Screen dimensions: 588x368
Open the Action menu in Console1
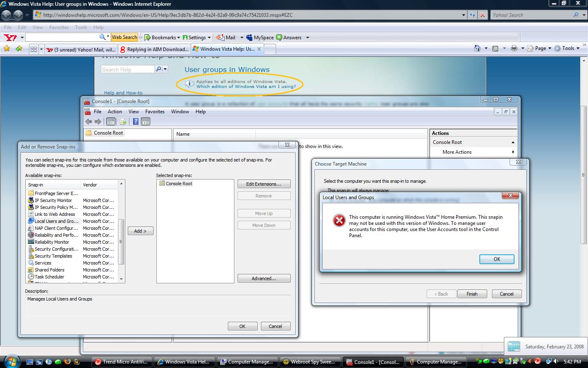click(115, 112)
